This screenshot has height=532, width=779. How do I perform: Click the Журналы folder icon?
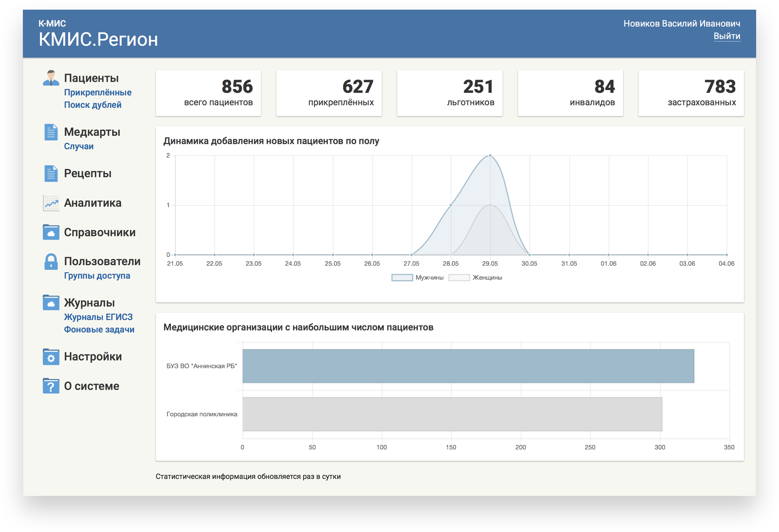click(x=51, y=302)
